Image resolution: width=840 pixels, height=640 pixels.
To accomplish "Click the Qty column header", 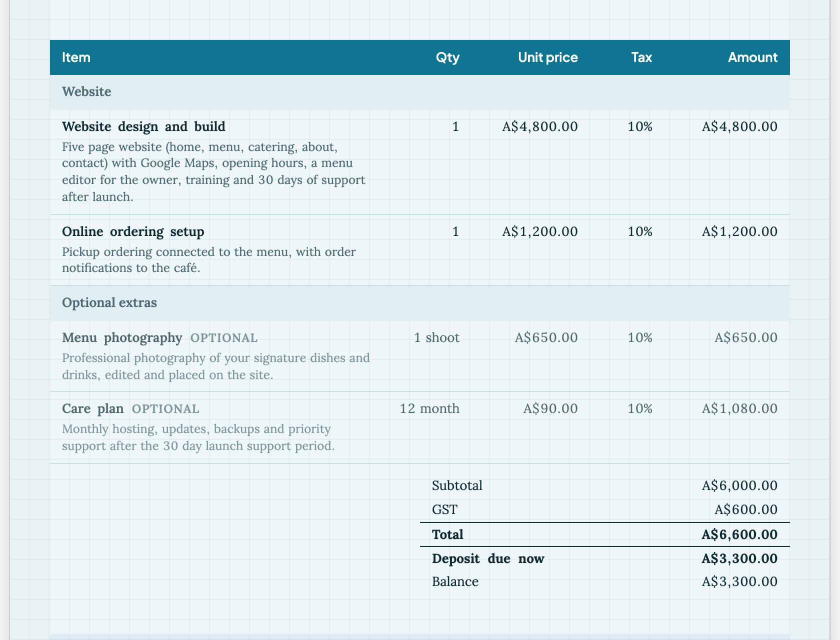I will (447, 57).
